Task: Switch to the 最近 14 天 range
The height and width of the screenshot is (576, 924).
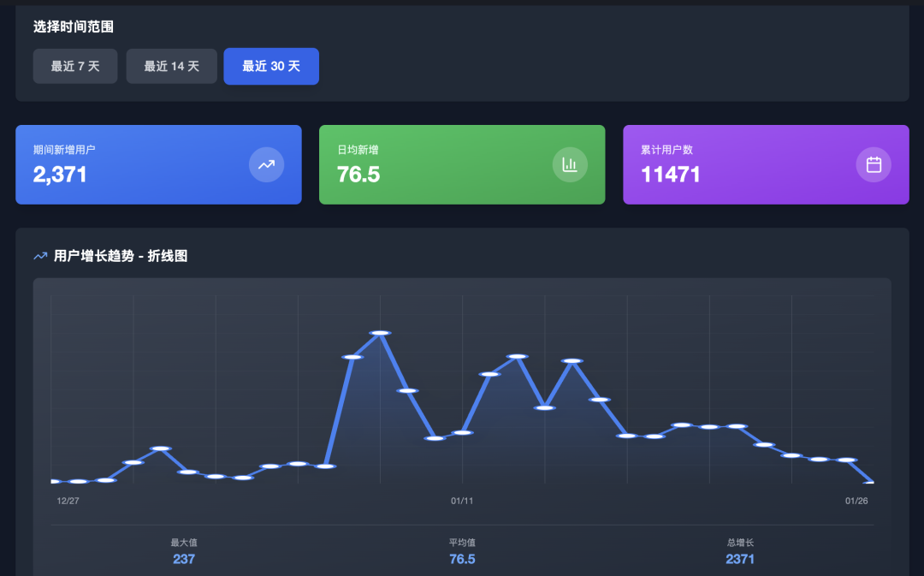Action: click(171, 67)
